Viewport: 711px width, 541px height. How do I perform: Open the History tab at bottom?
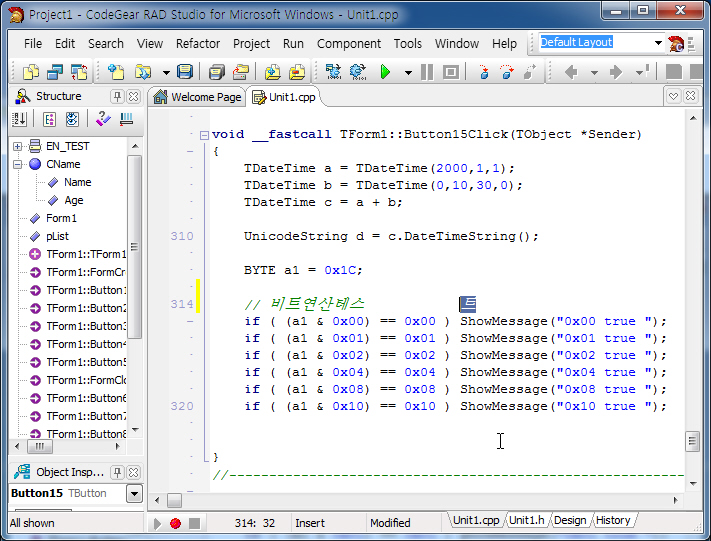[x=613, y=520]
